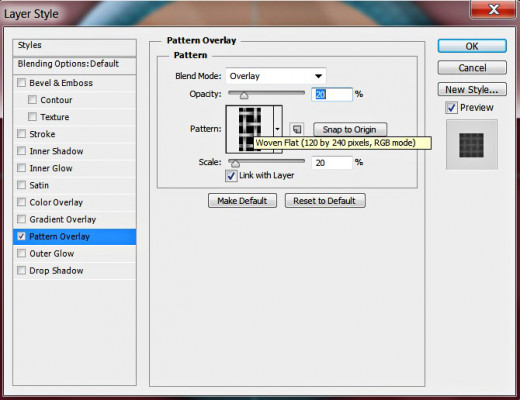Viewport: 520px width, 400px height.
Task: Open the Blend Mode Overlay dropdown
Action: click(x=276, y=76)
